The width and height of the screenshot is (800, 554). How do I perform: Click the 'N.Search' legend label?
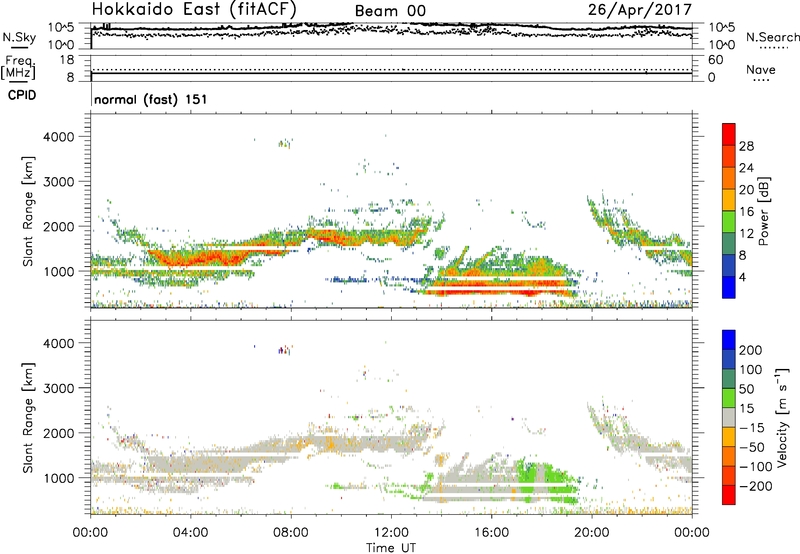[772, 37]
